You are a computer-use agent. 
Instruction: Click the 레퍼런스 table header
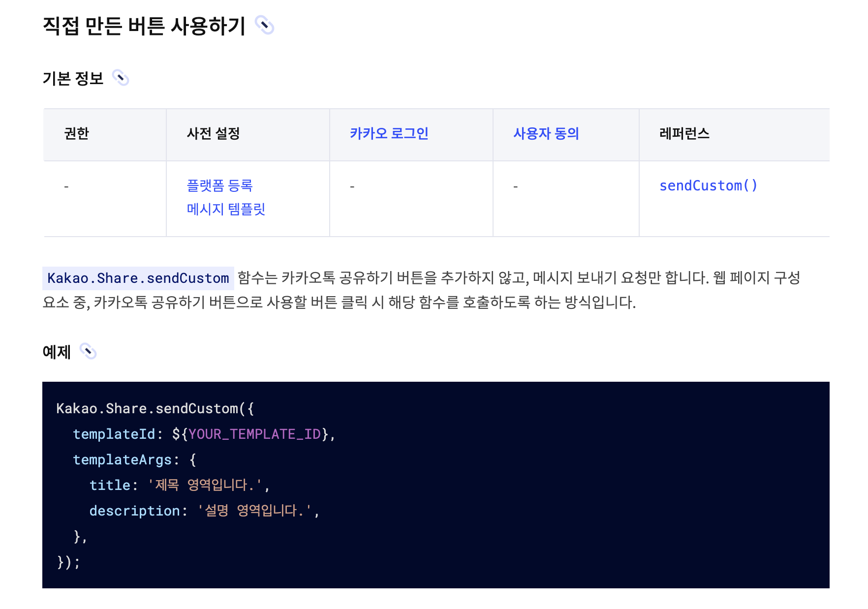(684, 133)
